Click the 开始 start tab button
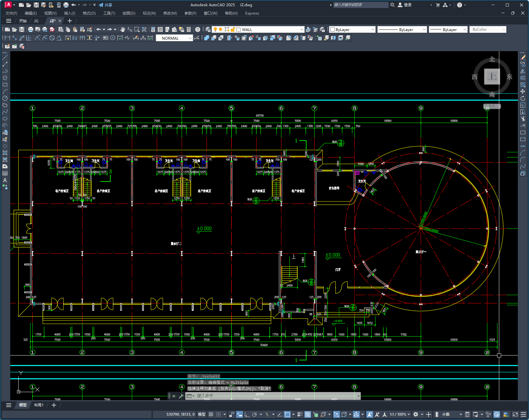The width and height of the screenshot is (529, 420). point(23,21)
